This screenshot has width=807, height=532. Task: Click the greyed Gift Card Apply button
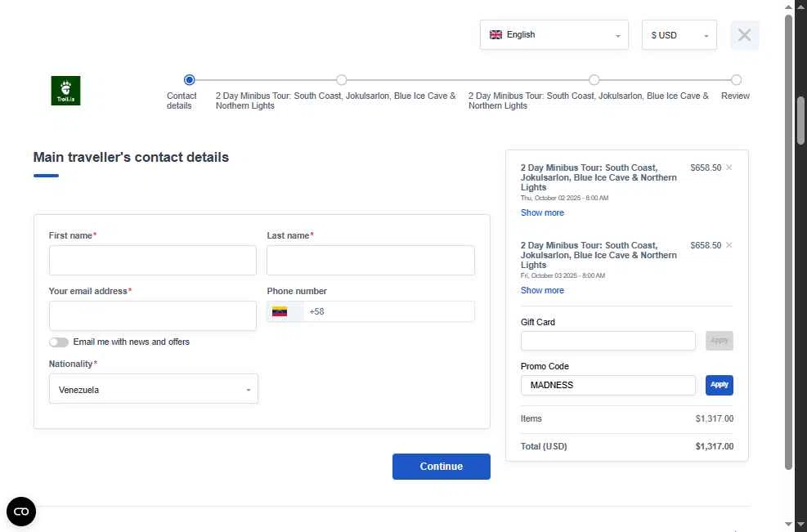[x=719, y=341]
